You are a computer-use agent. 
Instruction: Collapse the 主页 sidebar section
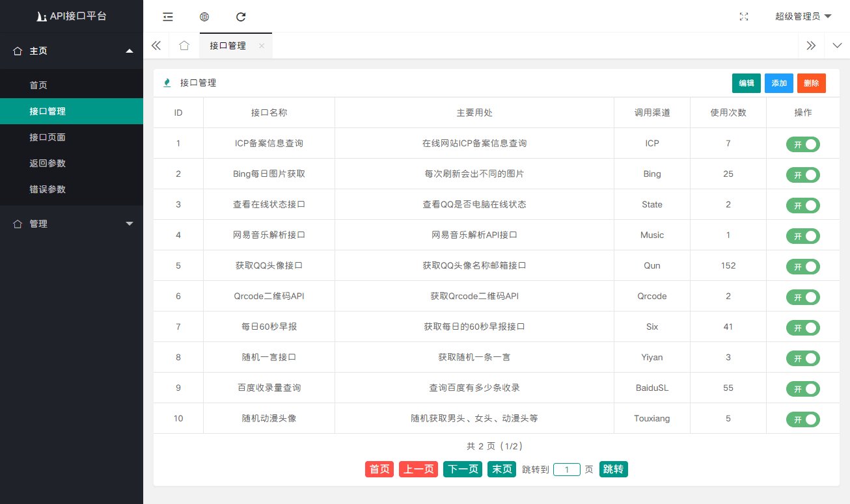72,51
